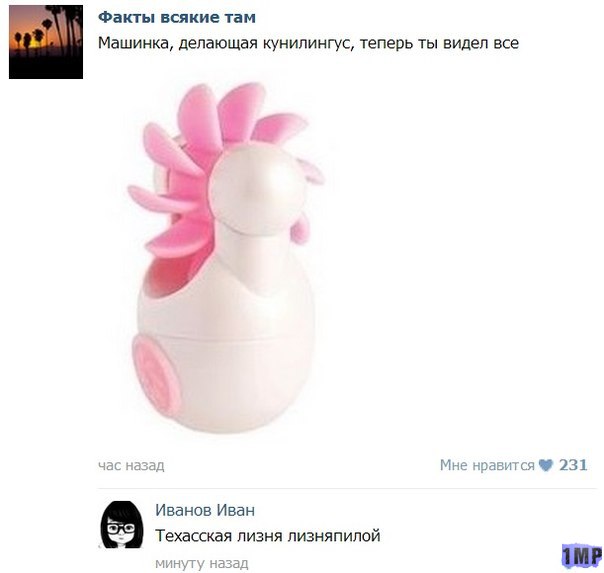Open the Факты всякие там group page
Screen dimensions: 604x573
[x=177, y=18]
